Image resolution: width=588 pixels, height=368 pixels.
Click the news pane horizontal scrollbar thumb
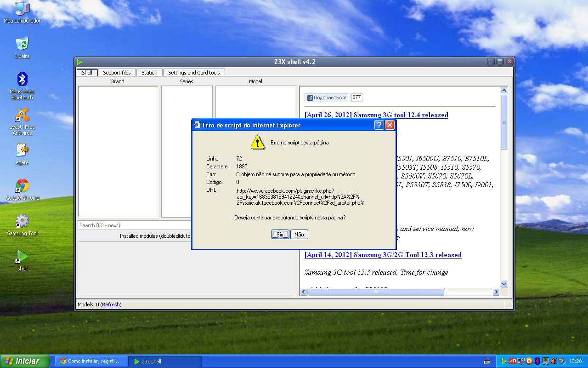pos(376,292)
